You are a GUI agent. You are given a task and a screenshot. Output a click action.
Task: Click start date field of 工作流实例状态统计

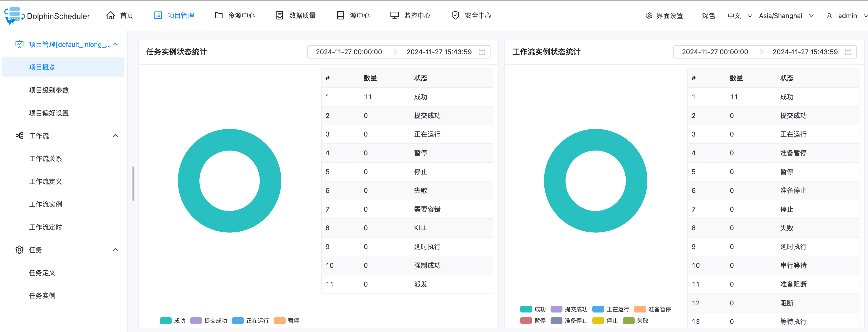tap(715, 52)
